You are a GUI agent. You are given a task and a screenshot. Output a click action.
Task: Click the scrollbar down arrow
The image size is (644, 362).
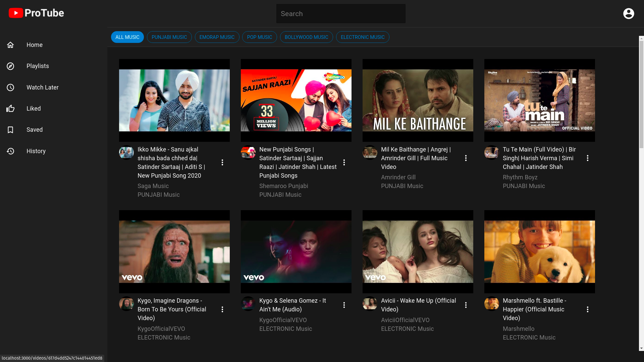click(x=641, y=349)
